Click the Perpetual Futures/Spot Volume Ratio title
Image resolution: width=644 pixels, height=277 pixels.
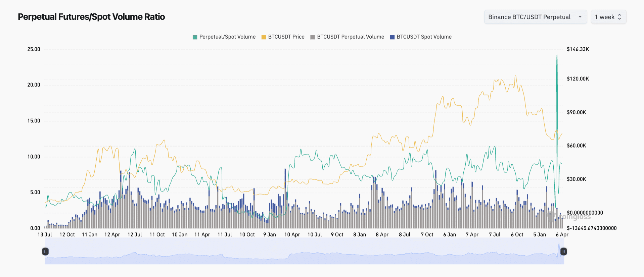91,17
